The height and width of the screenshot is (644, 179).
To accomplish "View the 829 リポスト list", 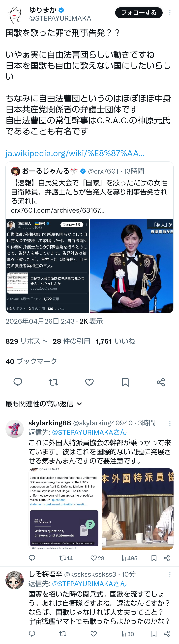I will click(x=26, y=341).
